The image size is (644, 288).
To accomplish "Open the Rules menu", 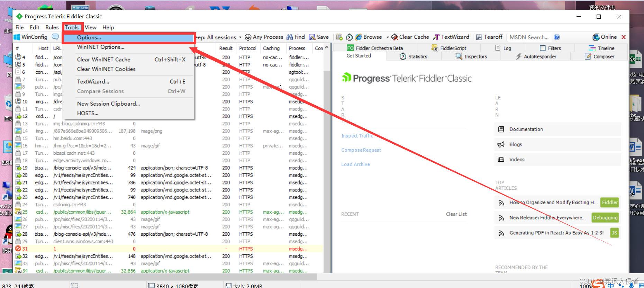I will click(x=52, y=27).
